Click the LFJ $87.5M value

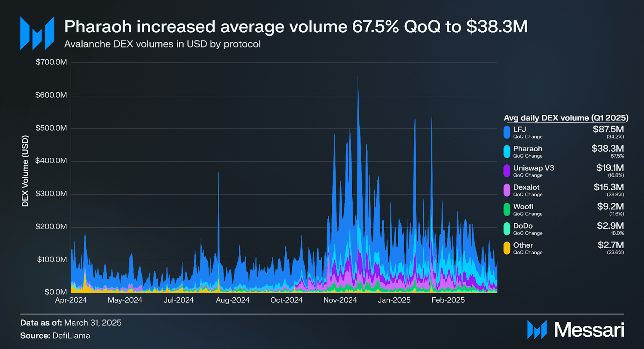tap(608, 129)
